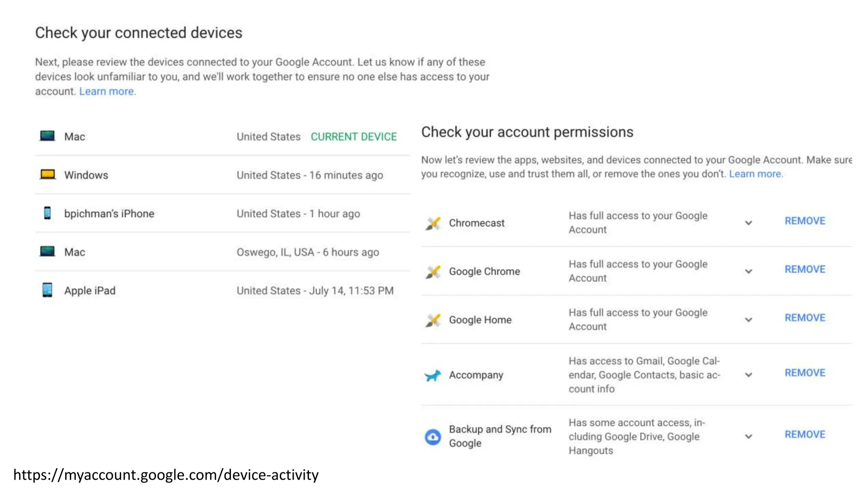Click 'United States - July 14, 11:53 PM'

point(315,291)
